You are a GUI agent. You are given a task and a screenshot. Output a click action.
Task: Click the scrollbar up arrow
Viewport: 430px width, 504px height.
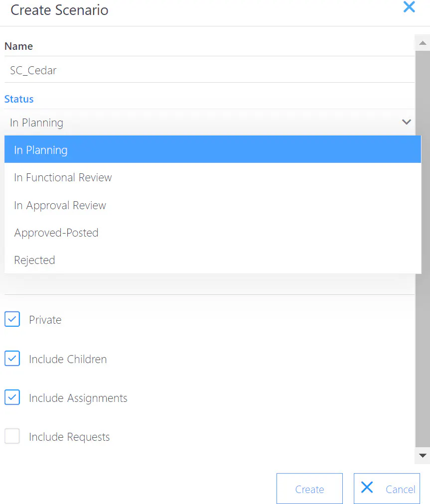(x=423, y=43)
